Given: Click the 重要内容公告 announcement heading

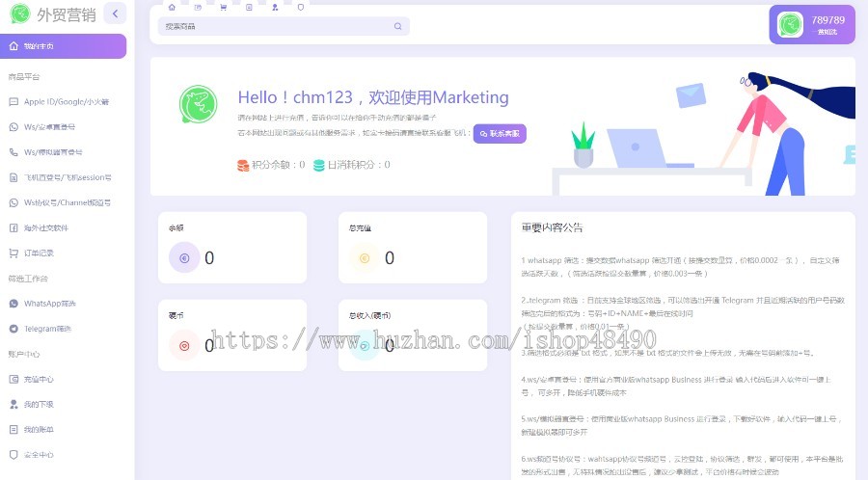Looking at the screenshot, I should pyautogui.click(x=552, y=227).
